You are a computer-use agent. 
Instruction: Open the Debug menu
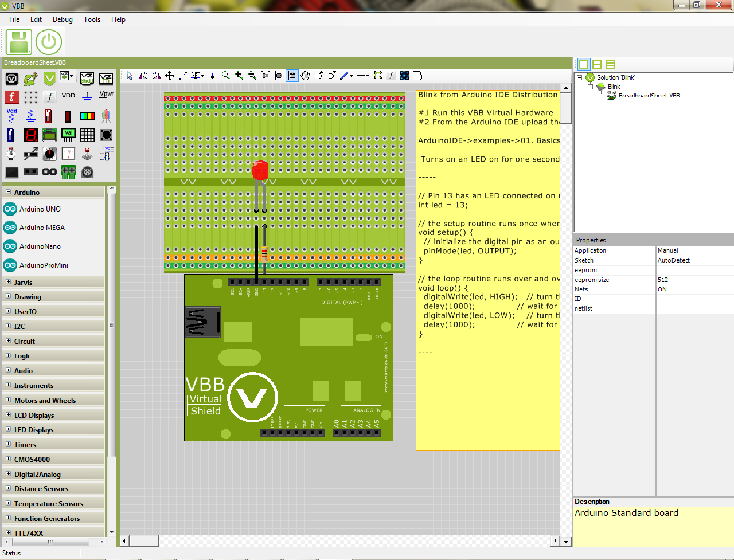[63, 19]
